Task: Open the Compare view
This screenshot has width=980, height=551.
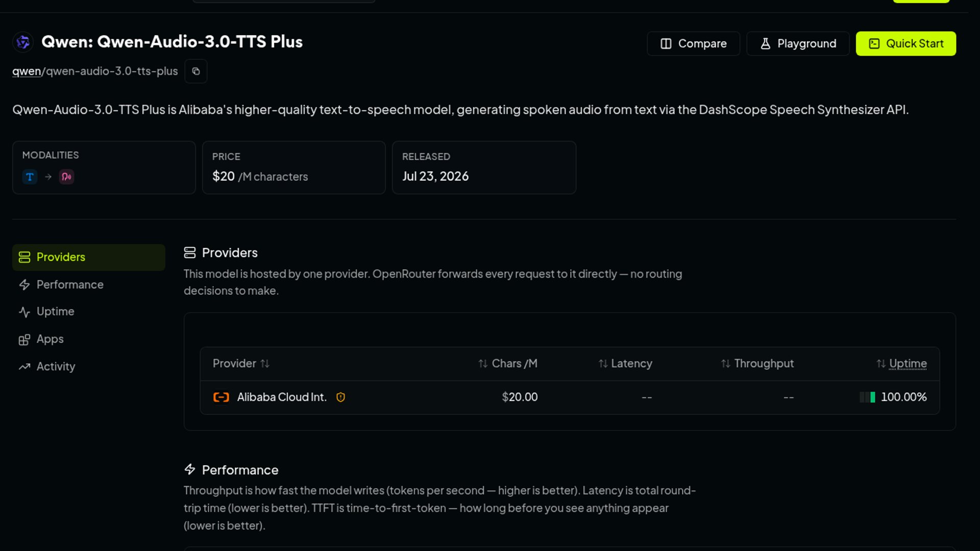Action: coord(693,44)
